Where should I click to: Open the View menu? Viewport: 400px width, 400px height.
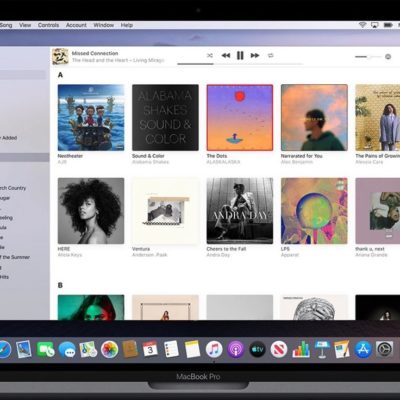pyautogui.click(x=25, y=25)
